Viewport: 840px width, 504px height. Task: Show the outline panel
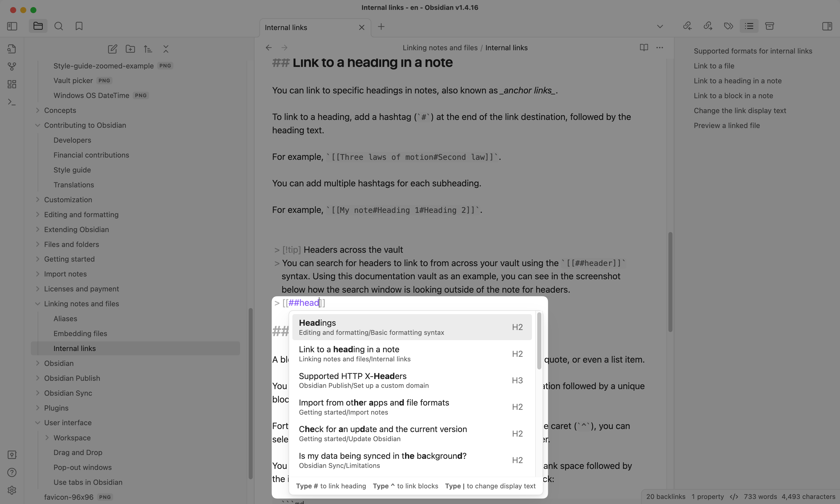pyautogui.click(x=749, y=26)
